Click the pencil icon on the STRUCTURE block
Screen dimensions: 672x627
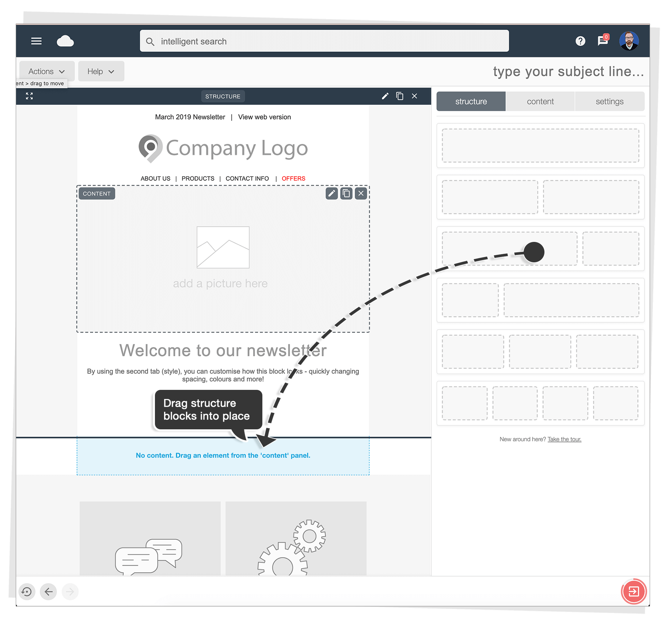(385, 96)
